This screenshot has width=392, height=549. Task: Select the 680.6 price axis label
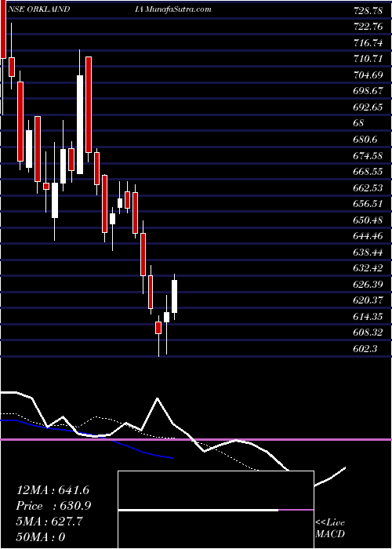(365, 139)
